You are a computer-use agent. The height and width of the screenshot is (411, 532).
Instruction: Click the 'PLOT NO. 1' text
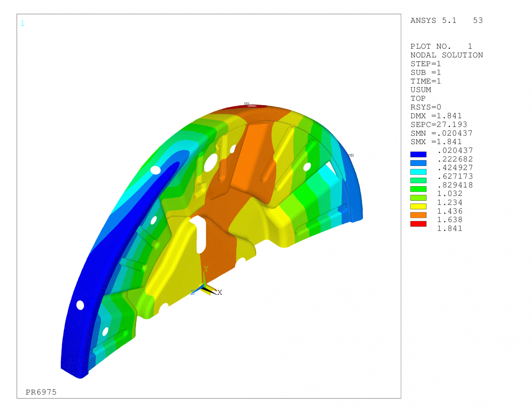coord(442,47)
